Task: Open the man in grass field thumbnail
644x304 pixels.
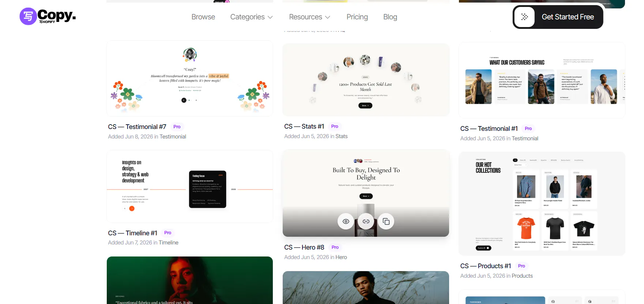Action: pos(366,288)
